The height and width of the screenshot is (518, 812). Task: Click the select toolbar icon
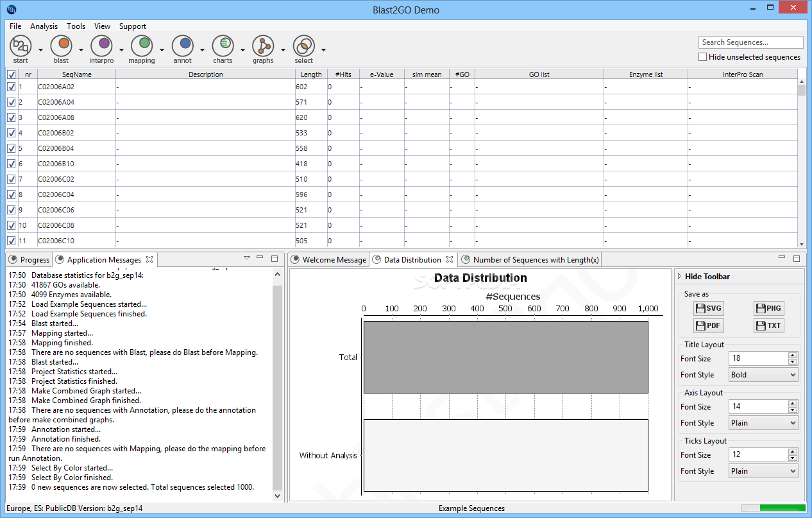(x=303, y=46)
